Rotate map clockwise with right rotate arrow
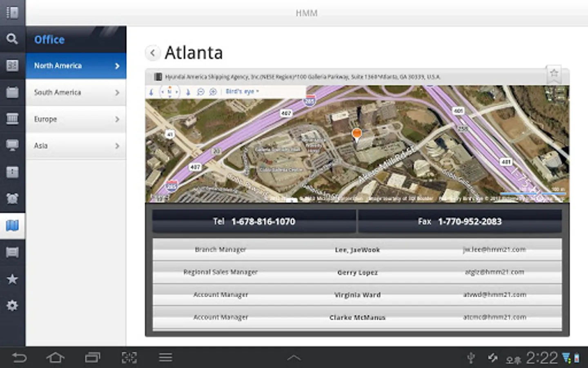This screenshot has width=588, height=368. (188, 92)
